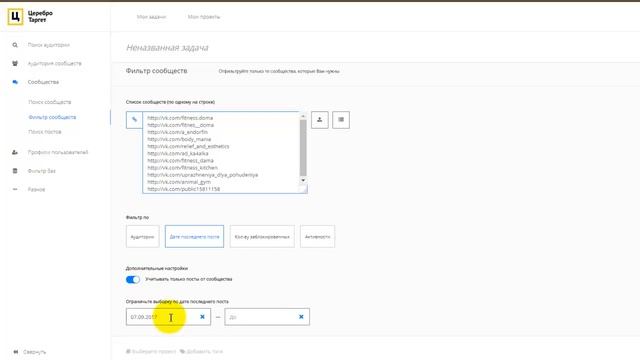Clear the start date with X icon
The width and height of the screenshot is (640, 360).
202,317
